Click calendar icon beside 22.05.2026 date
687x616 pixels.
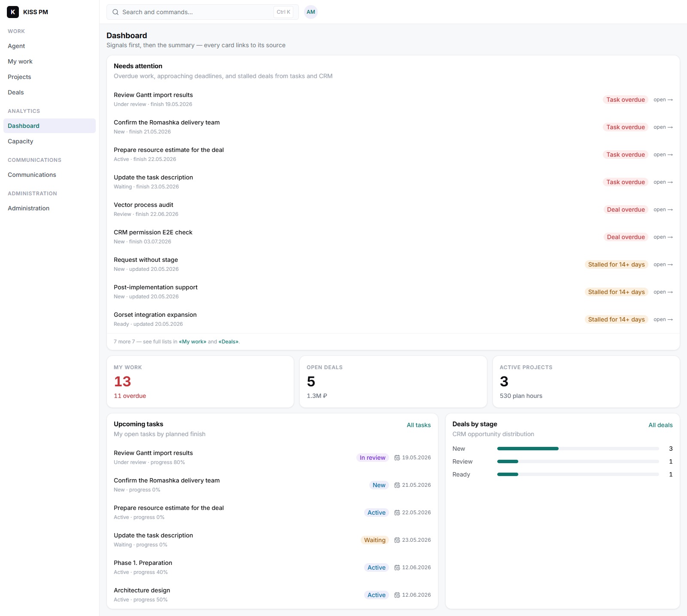point(397,513)
